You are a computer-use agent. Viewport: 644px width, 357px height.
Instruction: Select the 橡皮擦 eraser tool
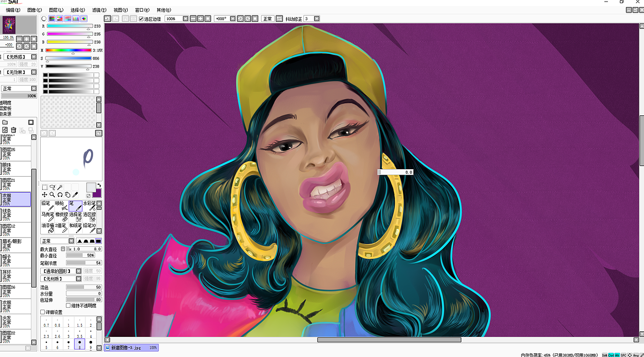61,217
